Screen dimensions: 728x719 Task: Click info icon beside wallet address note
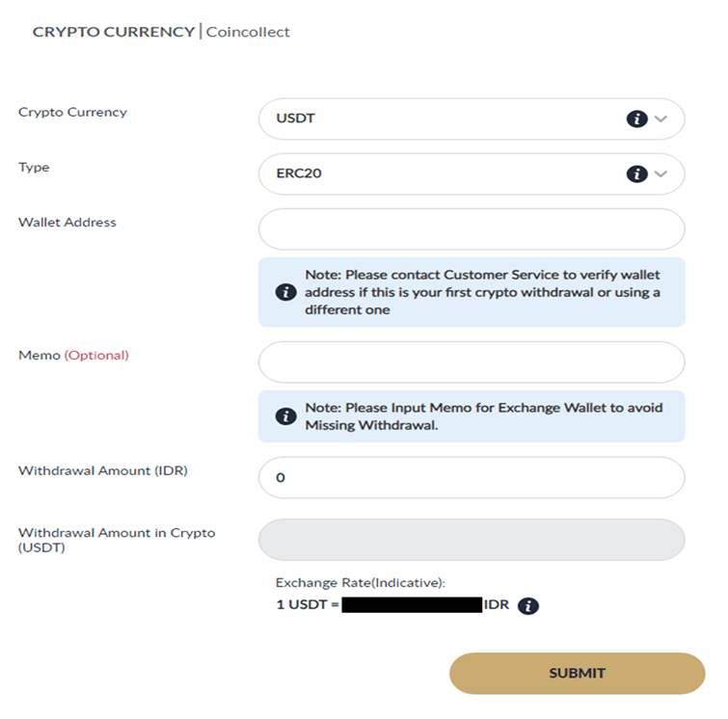[285, 292]
